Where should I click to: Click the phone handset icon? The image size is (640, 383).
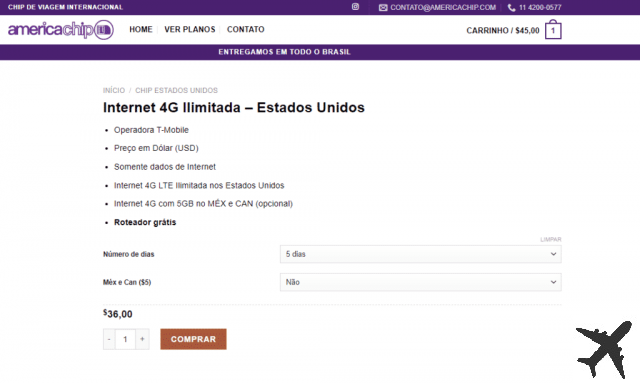(x=511, y=8)
